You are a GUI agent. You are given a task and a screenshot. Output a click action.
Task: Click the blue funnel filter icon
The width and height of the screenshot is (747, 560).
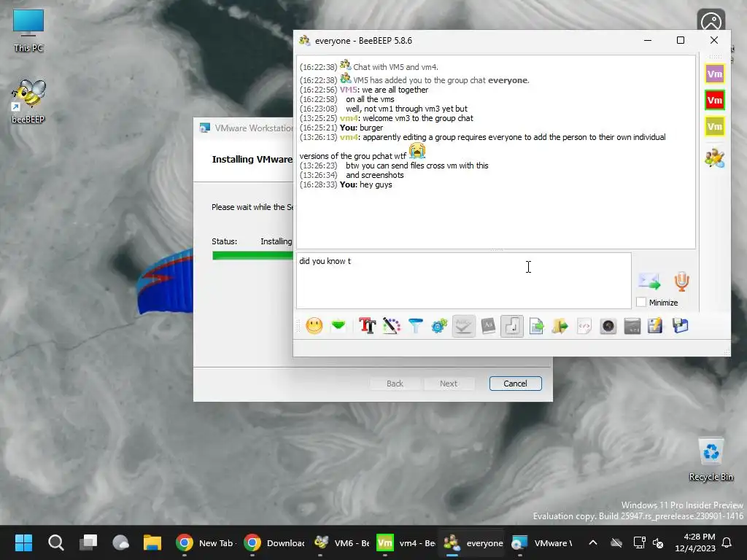[415, 326]
